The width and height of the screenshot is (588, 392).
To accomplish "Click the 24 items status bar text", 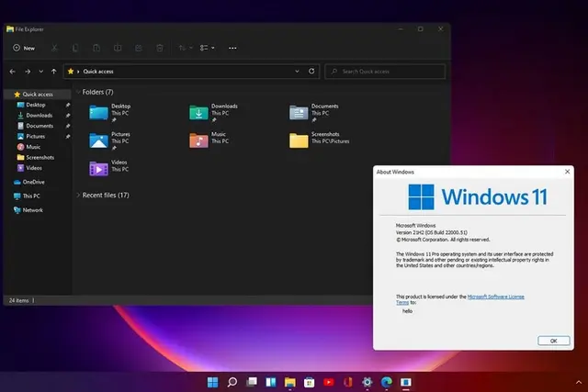I will tap(18, 300).
